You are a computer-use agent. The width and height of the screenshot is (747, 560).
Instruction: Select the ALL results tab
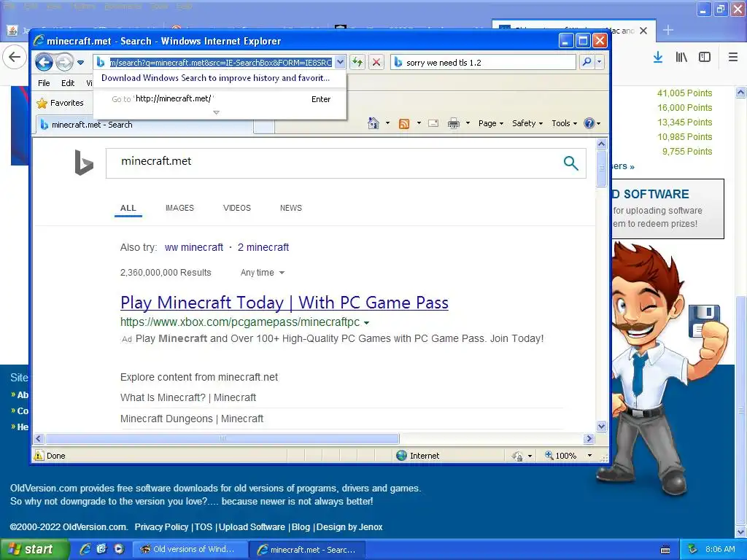[x=128, y=208]
